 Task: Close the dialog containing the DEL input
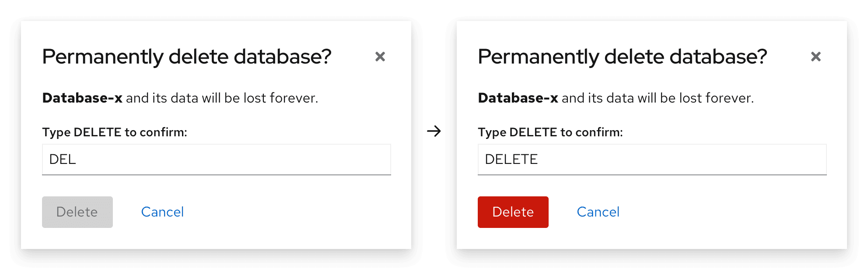pyautogui.click(x=380, y=57)
